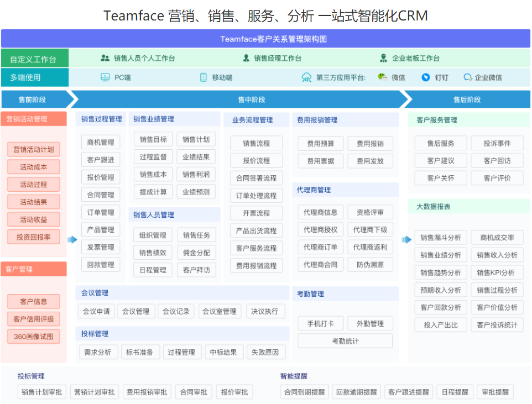Image resolution: width=532 pixels, height=404 pixels.
Task: Select the 客户评价 box
Action: [x=497, y=178]
